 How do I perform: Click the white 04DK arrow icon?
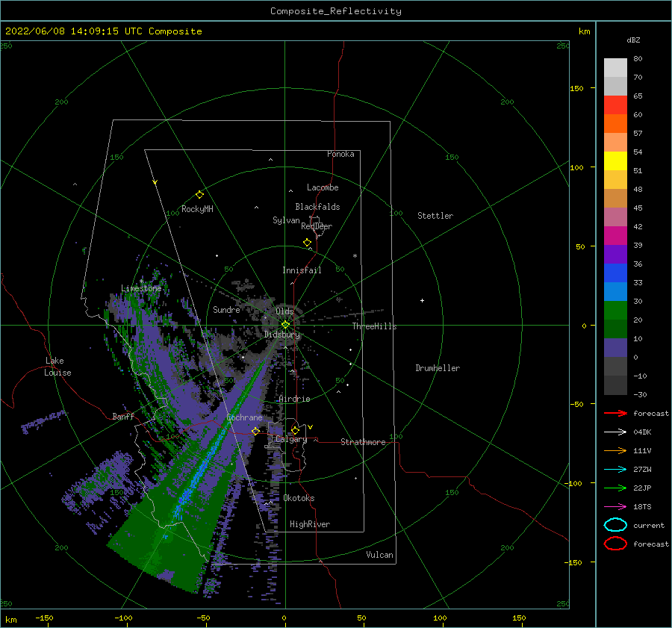[615, 432]
